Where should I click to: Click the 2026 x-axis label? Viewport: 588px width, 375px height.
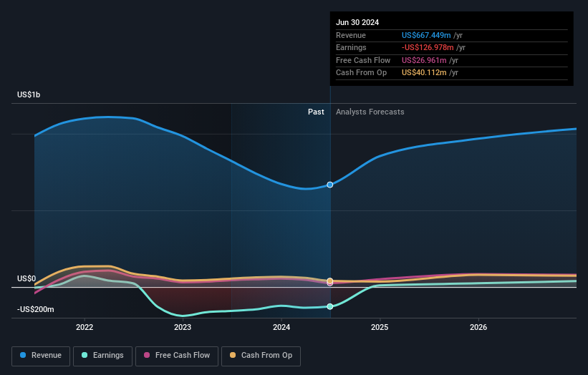point(478,327)
